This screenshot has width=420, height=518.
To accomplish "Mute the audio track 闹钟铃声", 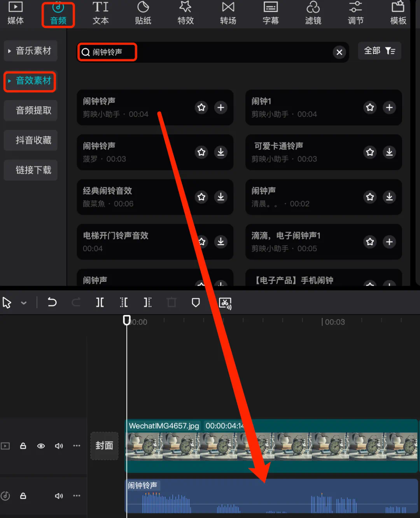I will [x=59, y=496].
